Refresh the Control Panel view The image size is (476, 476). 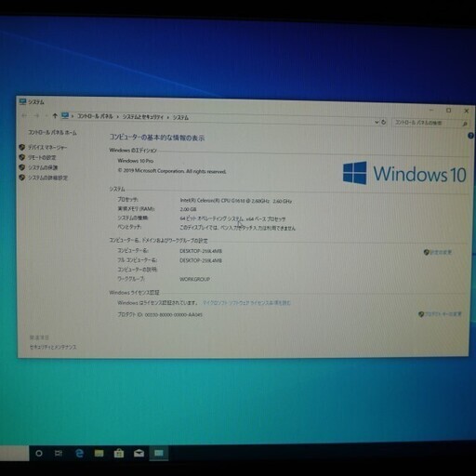(x=384, y=122)
